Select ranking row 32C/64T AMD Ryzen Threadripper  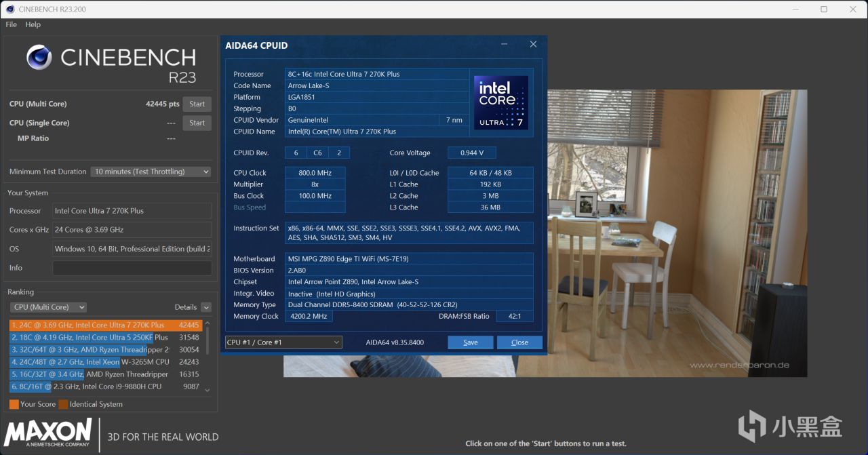[x=105, y=349]
